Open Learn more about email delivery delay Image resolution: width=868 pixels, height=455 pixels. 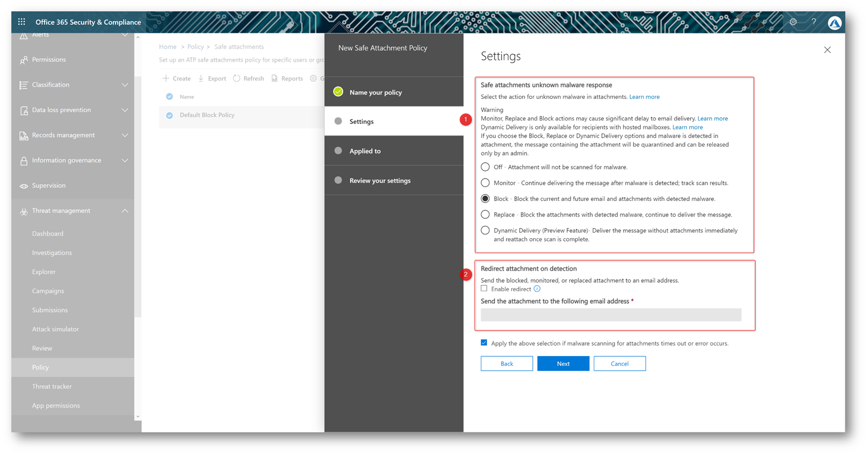pyautogui.click(x=712, y=118)
